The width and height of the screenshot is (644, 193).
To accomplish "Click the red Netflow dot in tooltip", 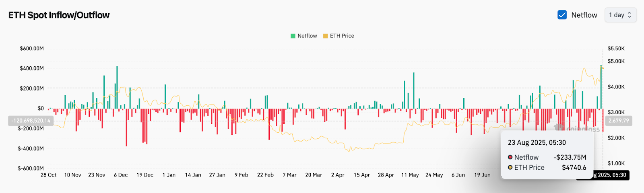I will [510, 157].
